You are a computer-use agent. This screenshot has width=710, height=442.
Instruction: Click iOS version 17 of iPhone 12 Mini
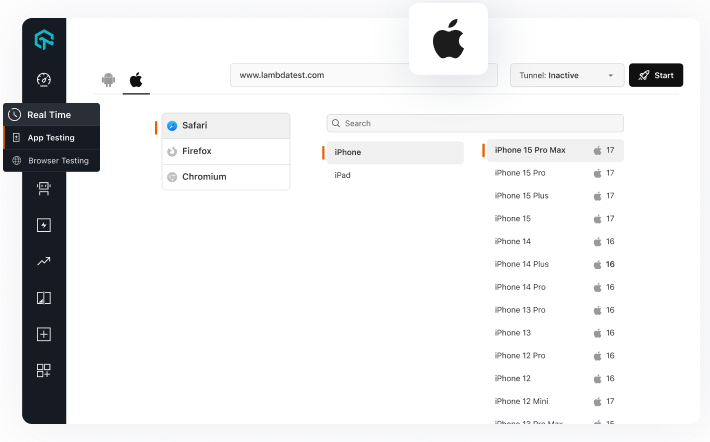[610, 401]
